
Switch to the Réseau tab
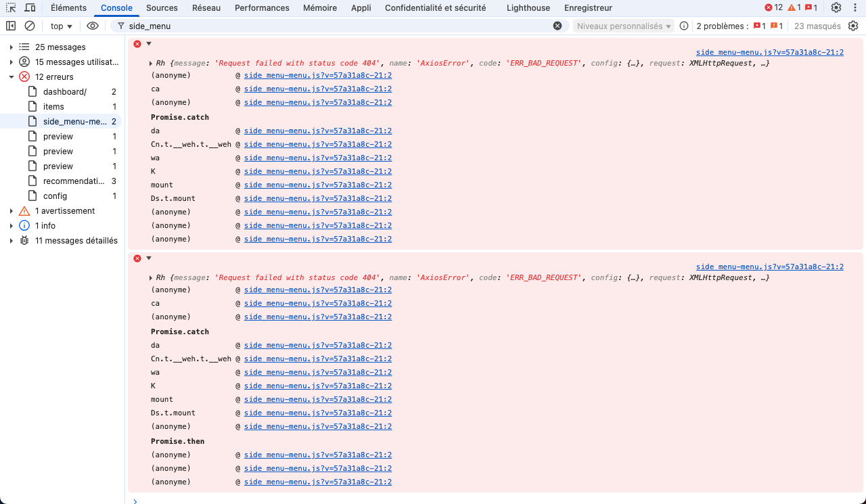point(206,8)
